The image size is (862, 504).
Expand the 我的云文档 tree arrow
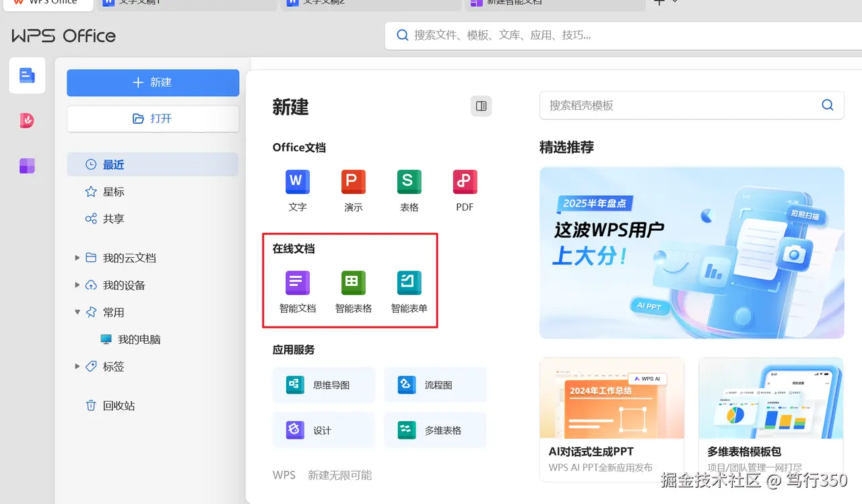77,258
